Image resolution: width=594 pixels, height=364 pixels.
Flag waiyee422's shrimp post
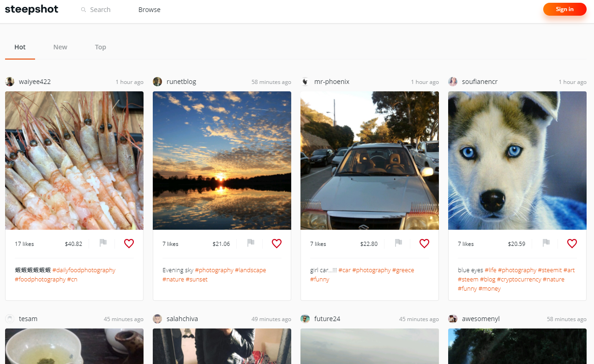tap(103, 243)
